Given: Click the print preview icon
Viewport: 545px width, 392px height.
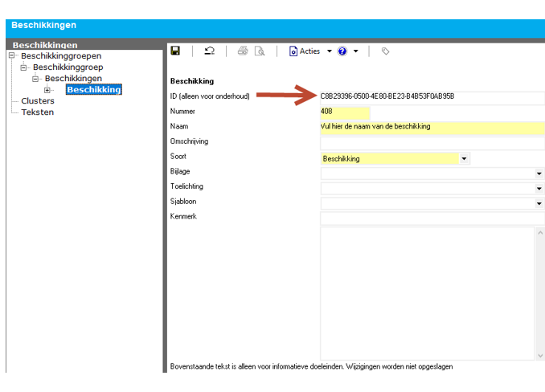Looking at the screenshot, I should (259, 51).
